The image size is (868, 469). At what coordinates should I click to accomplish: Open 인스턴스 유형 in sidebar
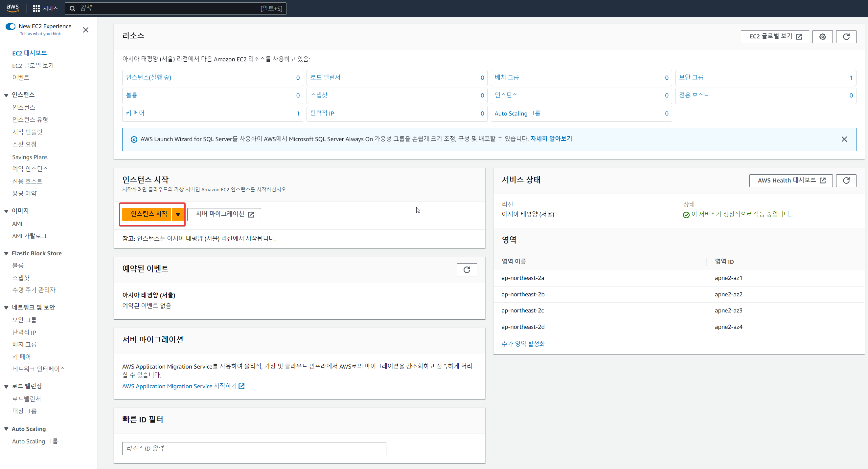click(x=30, y=119)
